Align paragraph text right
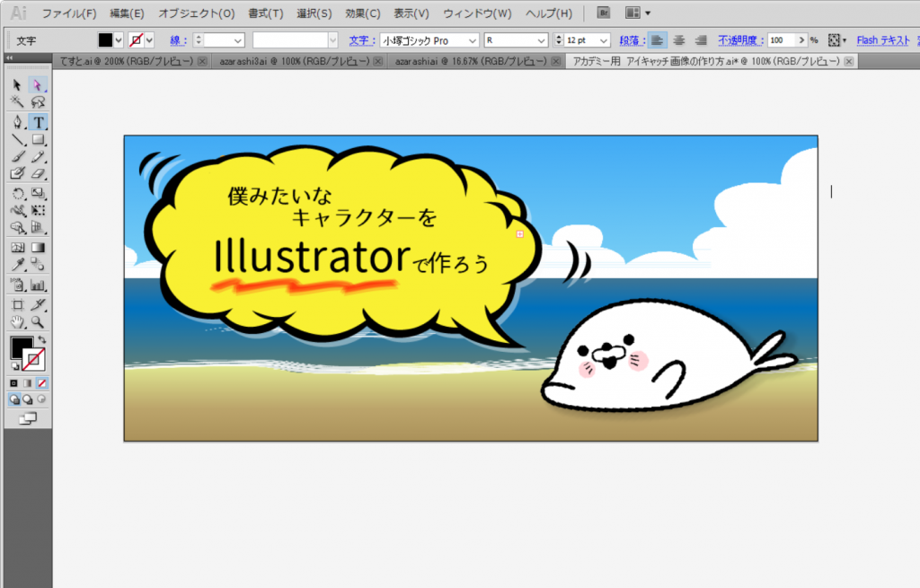The height and width of the screenshot is (588, 920). (701, 39)
